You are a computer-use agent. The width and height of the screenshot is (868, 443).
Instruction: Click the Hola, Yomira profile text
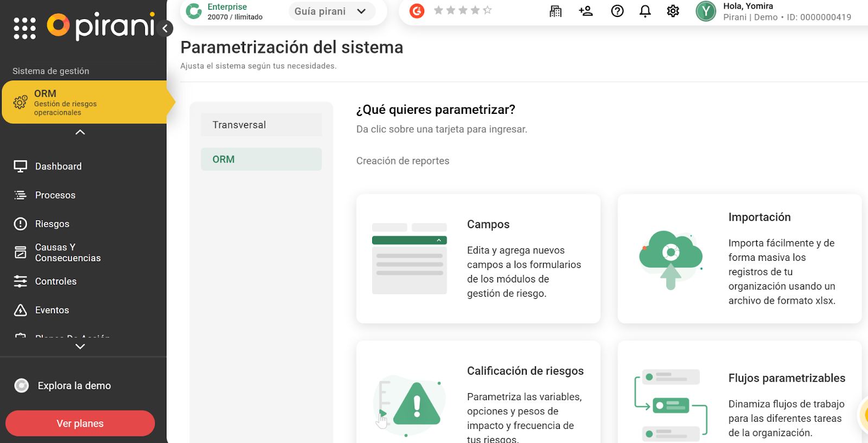(748, 6)
